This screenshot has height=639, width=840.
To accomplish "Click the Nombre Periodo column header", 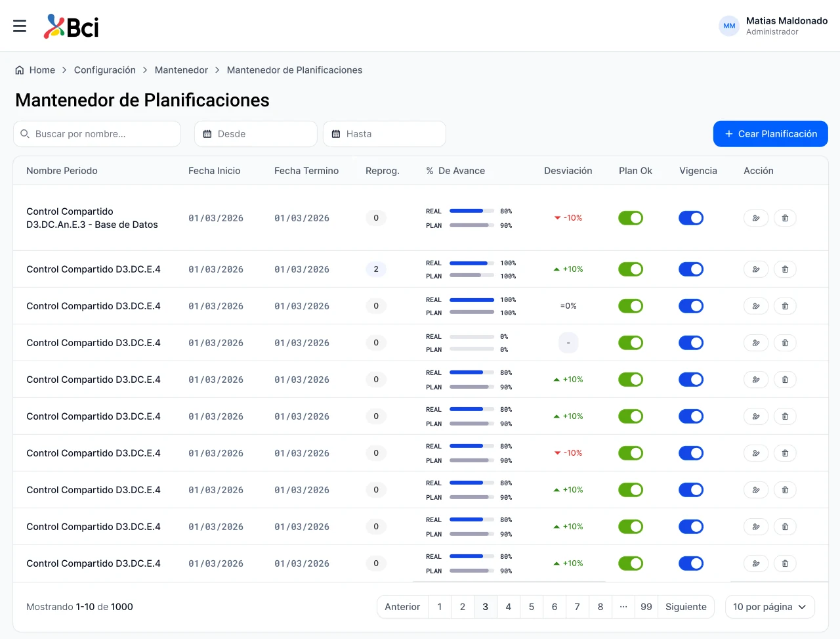I will [62, 171].
